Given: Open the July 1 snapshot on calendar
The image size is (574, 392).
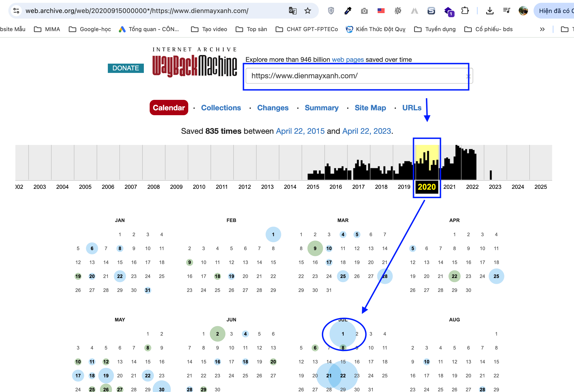Looking at the screenshot, I should pos(343,334).
